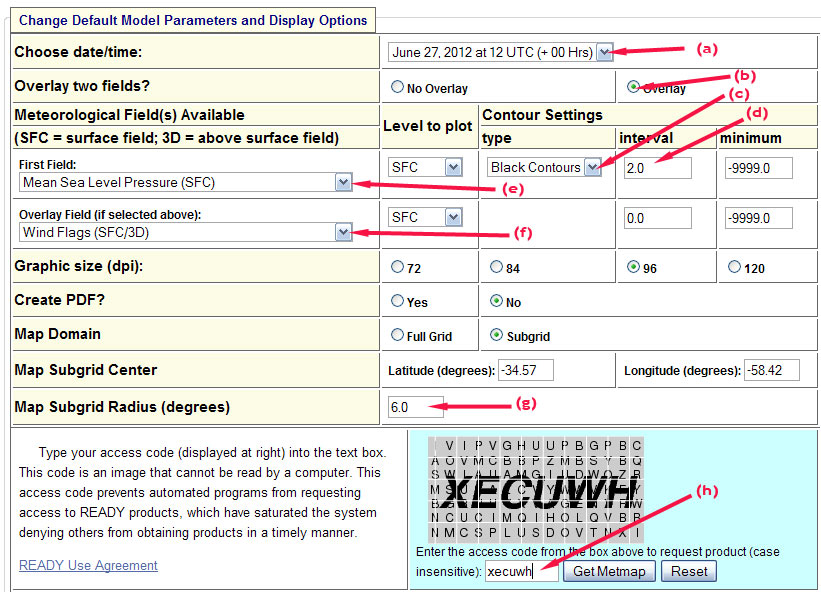This screenshot has width=821, height=592.
Task: Click the Latitude (degrees) input field
Action: pos(526,370)
